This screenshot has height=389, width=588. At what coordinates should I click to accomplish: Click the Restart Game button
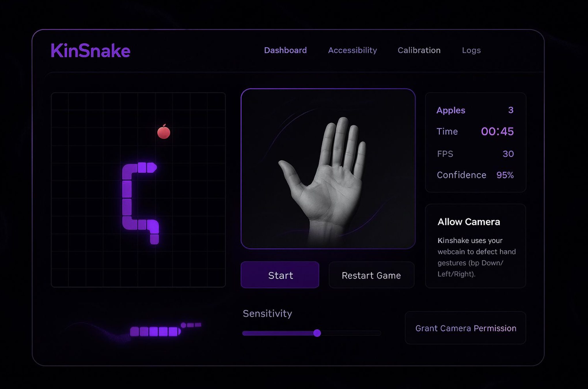pyautogui.click(x=371, y=275)
